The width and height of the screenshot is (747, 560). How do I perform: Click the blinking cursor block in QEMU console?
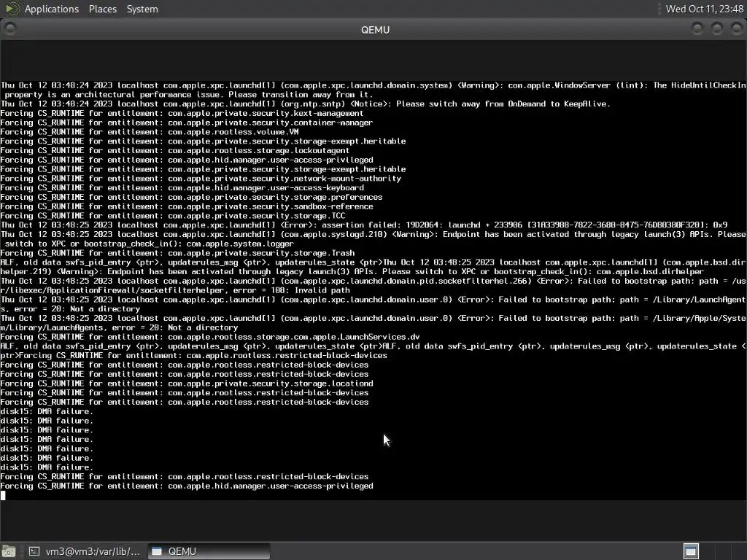click(x=4, y=495)
